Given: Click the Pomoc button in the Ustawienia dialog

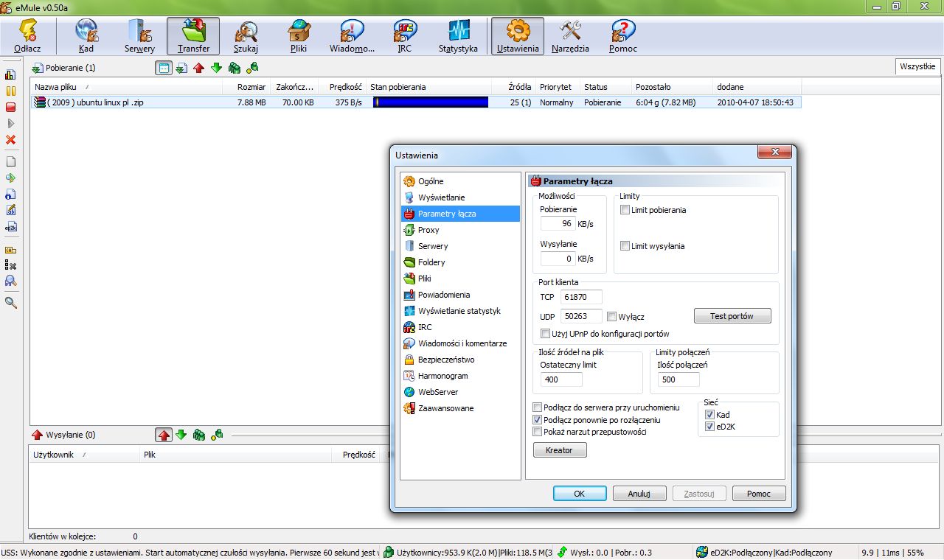Looking at the screenshot, I should [759, 494].
